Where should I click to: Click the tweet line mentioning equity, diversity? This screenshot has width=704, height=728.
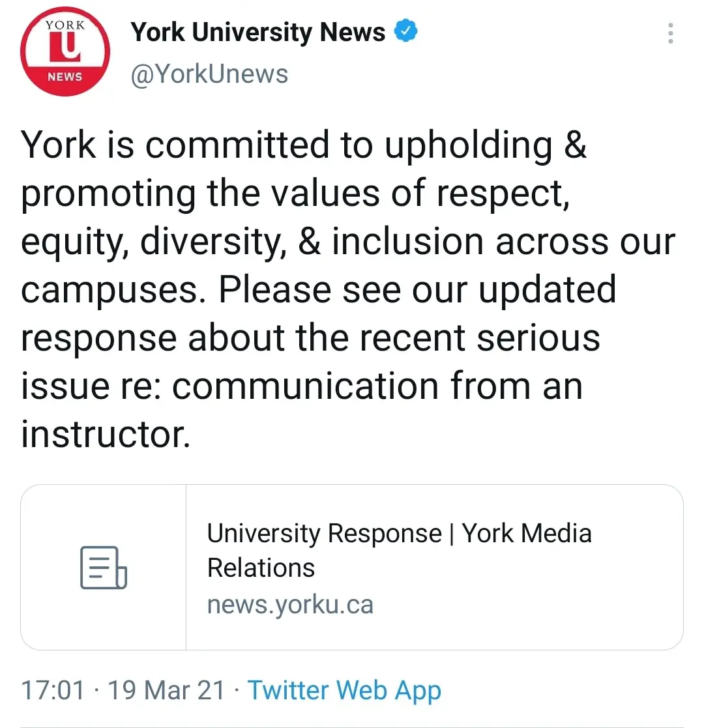(348, 241)
